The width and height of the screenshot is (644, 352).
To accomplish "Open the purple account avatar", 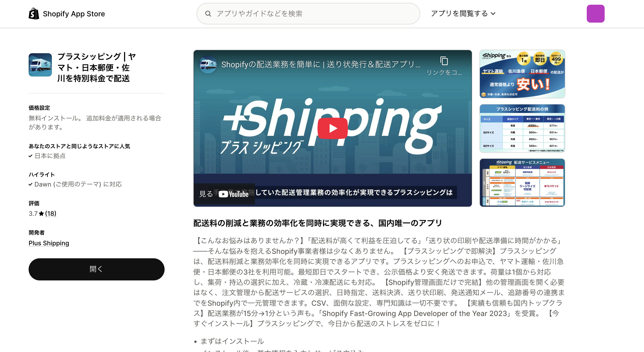I will pyautogui.click(x=595, y=14).
